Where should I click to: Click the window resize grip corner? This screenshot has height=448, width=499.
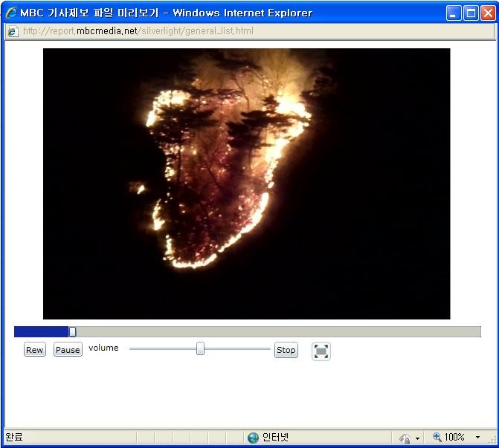pos(492,440)
